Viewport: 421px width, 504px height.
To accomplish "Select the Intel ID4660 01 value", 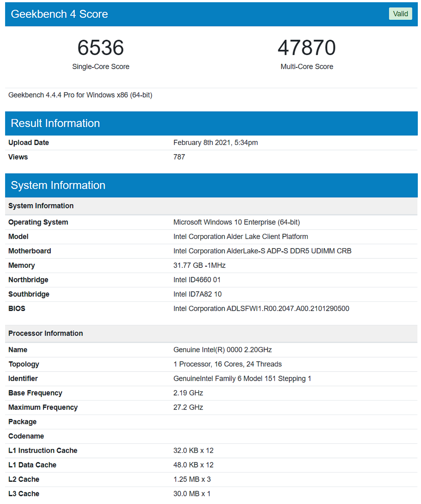I will pos(197,280).
